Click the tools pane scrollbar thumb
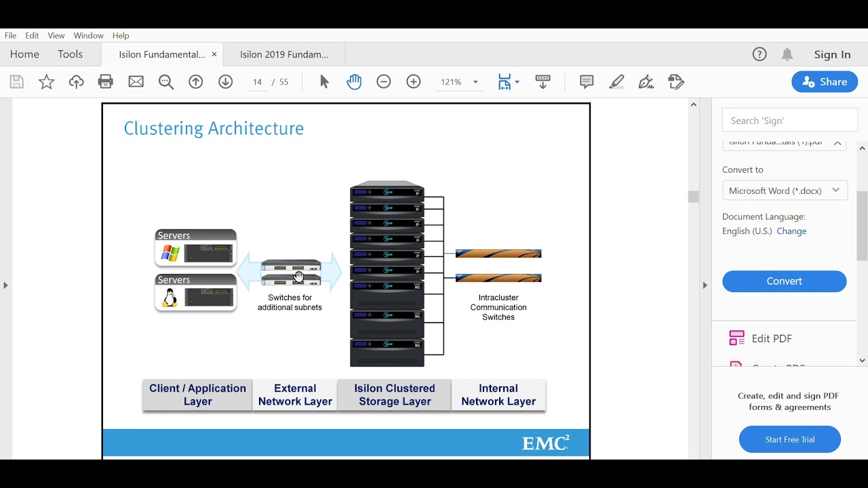This screenshot has height=488, width=868. coord(863,226)
